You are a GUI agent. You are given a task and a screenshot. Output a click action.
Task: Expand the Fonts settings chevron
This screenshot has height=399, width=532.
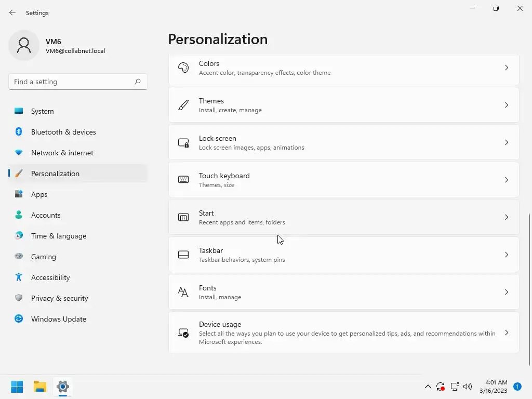point(507,292)
